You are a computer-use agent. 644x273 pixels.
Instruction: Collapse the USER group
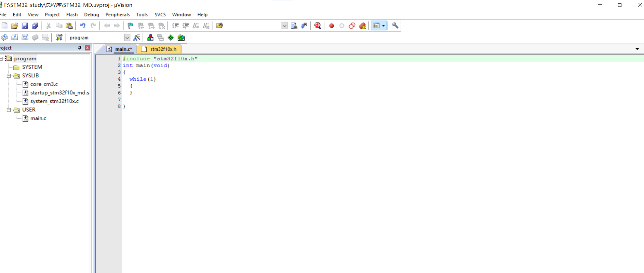tap(9, 110)
